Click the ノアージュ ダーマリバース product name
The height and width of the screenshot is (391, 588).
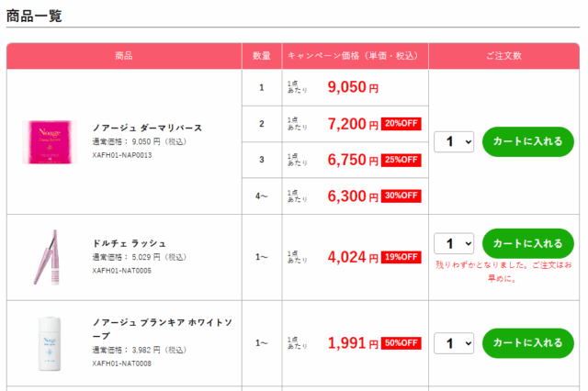click(147, 128)
